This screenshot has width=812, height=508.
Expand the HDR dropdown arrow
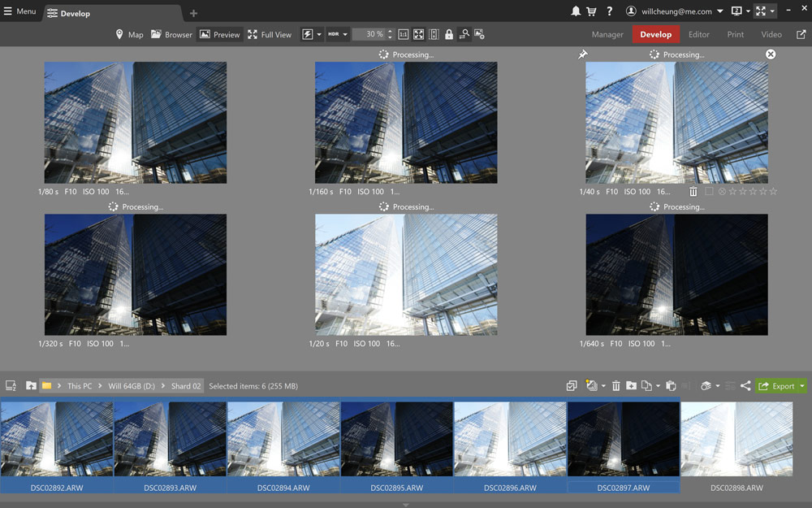[345, 34]
